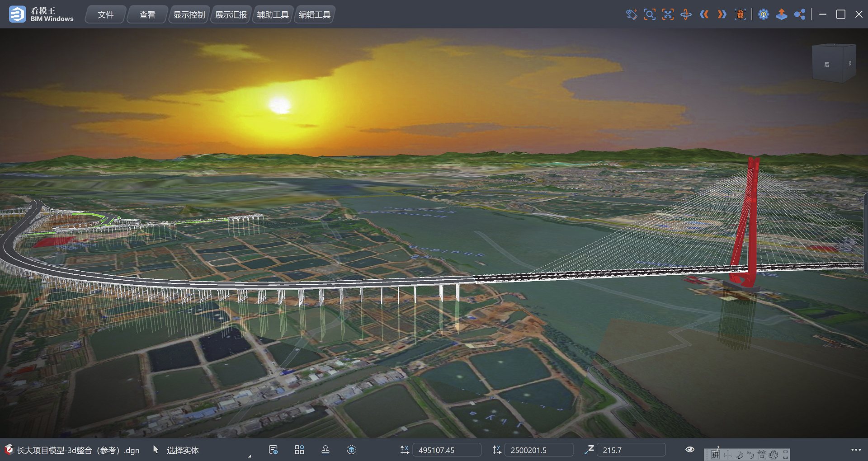Viewport: 868px width, 461px height.
Task: Click the fit view to extents icon
Action: tap(668, 14)
